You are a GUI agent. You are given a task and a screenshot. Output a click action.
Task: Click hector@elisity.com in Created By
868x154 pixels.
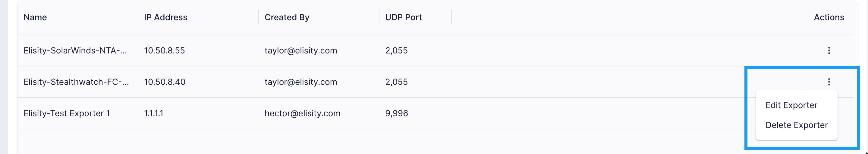[x=302, y=113]
